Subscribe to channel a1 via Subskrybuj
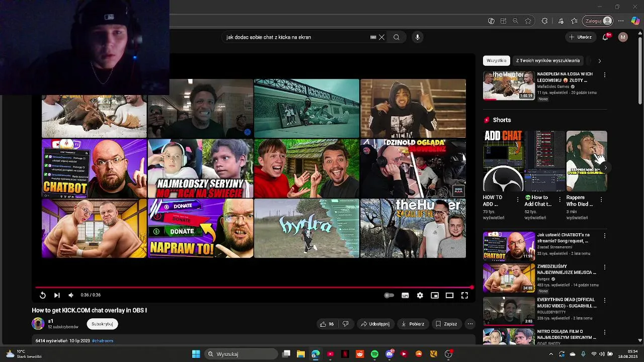644x362 pixels. (x=102, y=324)
